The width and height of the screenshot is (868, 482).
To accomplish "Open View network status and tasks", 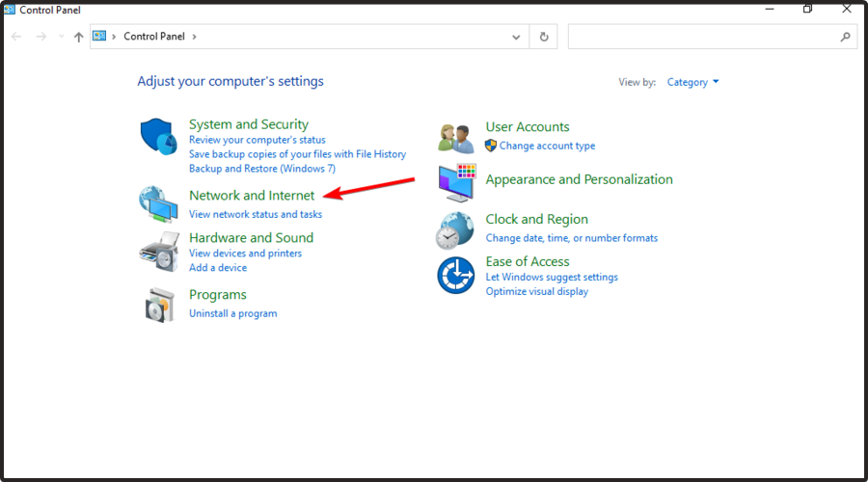I will click(256, 214).
